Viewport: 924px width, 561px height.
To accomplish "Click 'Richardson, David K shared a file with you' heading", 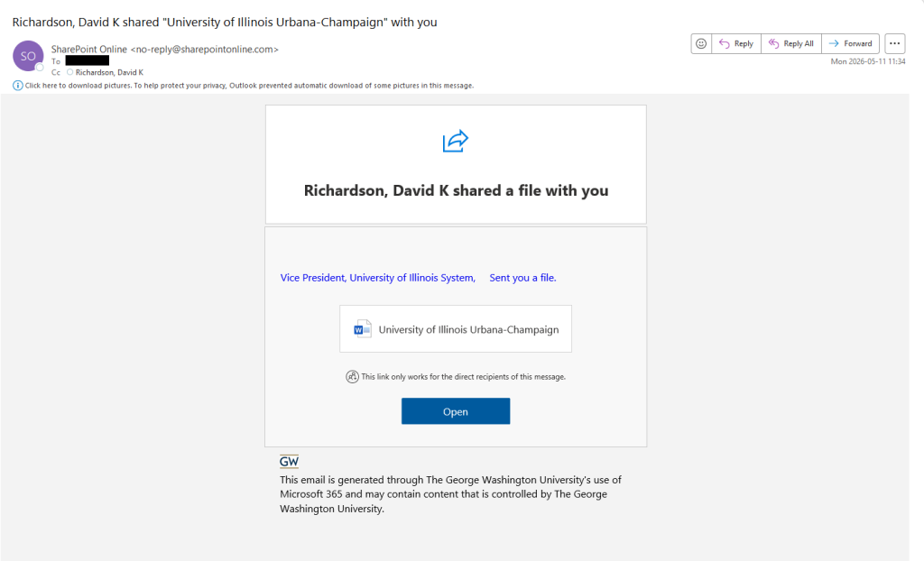I will pos(456,190).
